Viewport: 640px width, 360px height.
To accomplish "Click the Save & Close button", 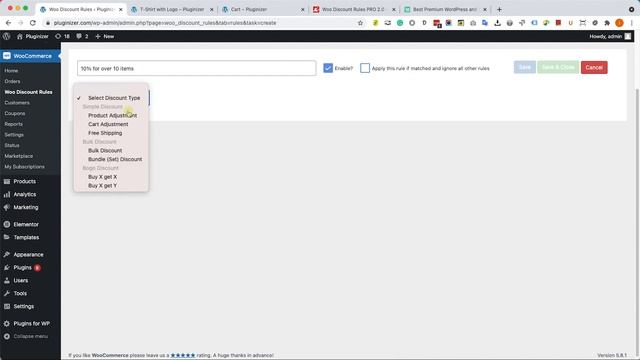I will [558, 67].
